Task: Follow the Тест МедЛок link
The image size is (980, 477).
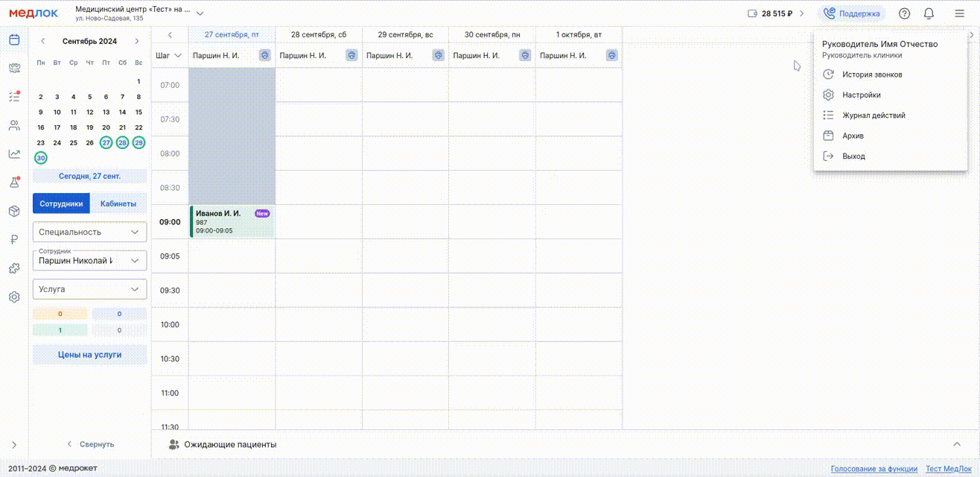Action: click(949, 469)
